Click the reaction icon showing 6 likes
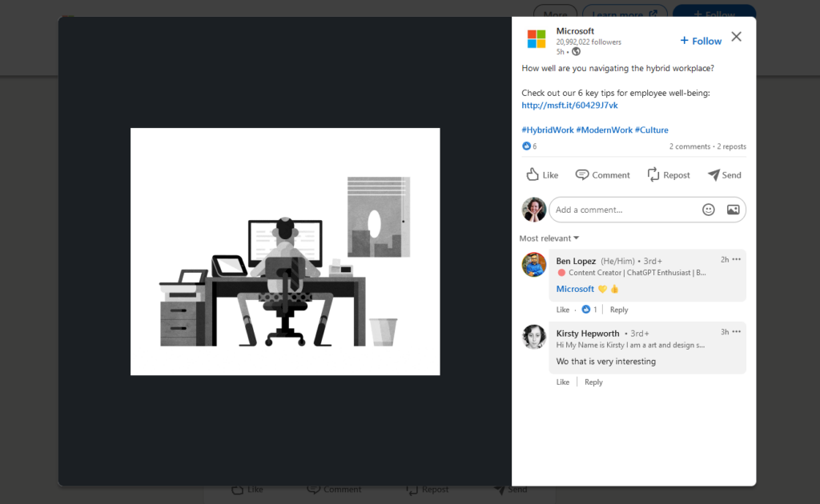This screenshot has height=504, width=820. click(528, 146)
